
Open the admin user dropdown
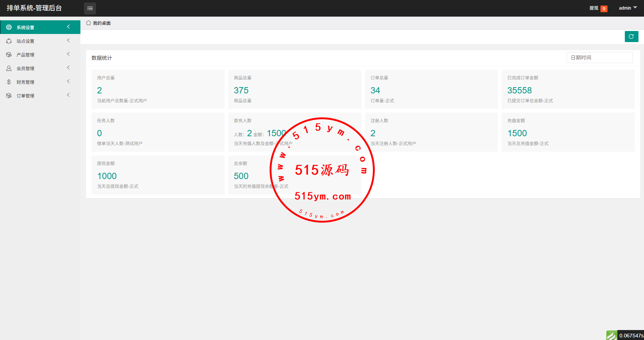pyautogui.click(x=627, y=8)
